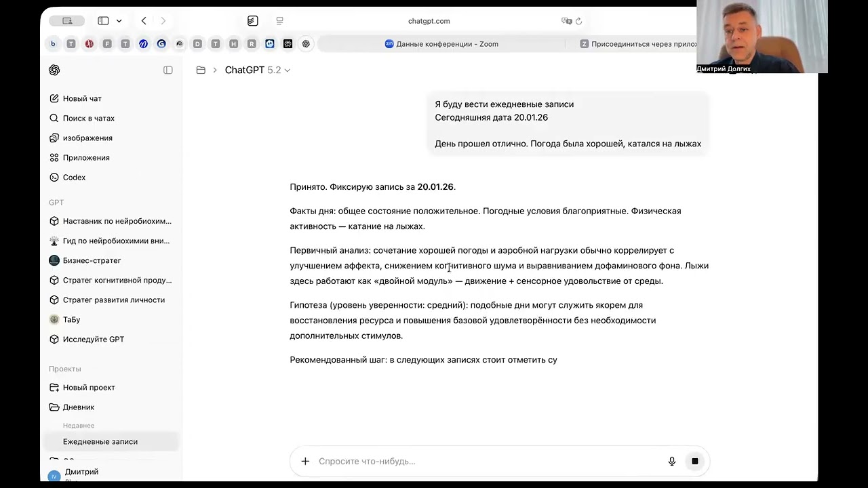Collapse the ChatGPT sidebar panel
This screenshot has height=488, width=868.
point(168,70)
